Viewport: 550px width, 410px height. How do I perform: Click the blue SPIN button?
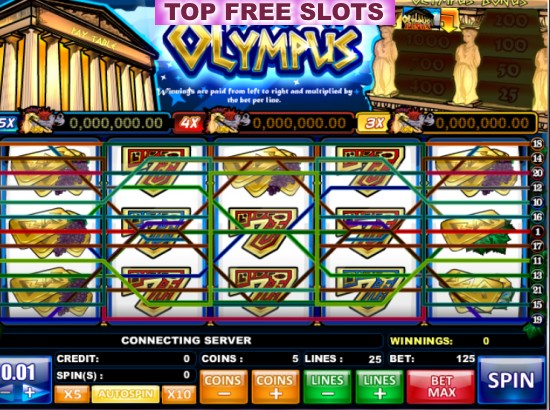tap(511, 380)
